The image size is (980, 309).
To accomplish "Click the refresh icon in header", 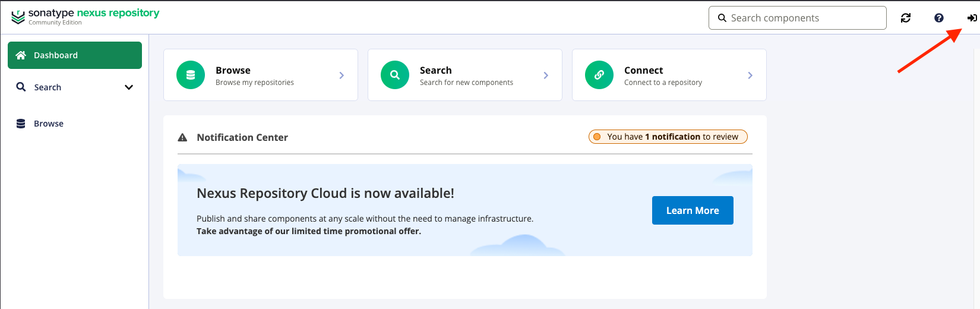I will point(906,18).
